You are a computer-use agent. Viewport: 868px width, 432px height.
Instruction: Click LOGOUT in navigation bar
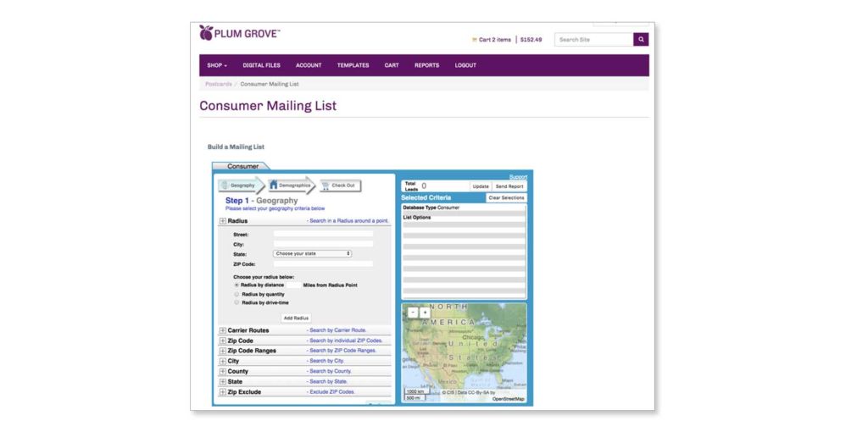coord(465,65)
